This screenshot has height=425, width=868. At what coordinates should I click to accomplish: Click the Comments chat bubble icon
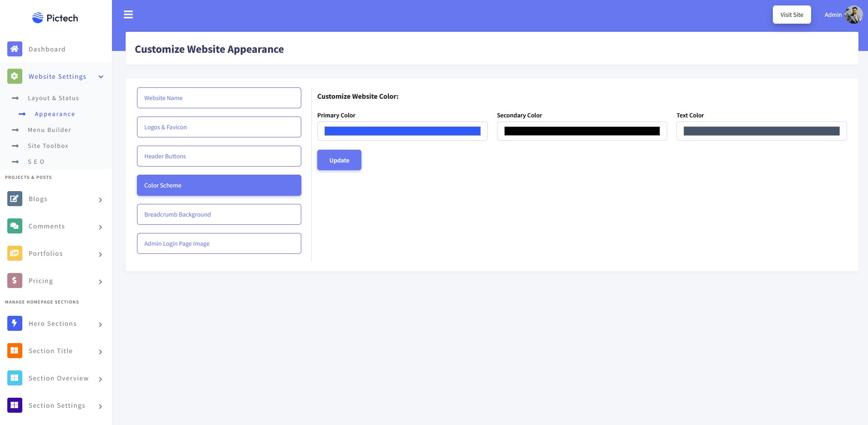pos(15,226)
